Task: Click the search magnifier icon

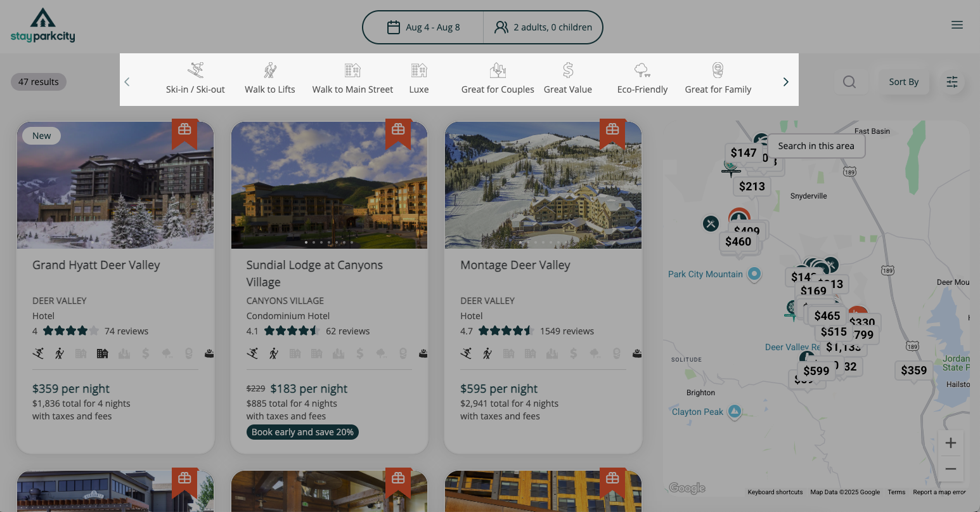Action: point(849,82)
